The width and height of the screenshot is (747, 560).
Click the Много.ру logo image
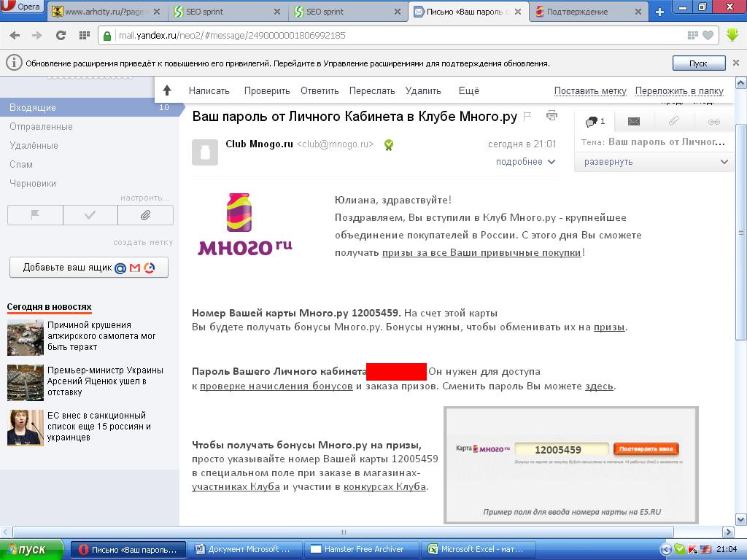coord(245,225)
